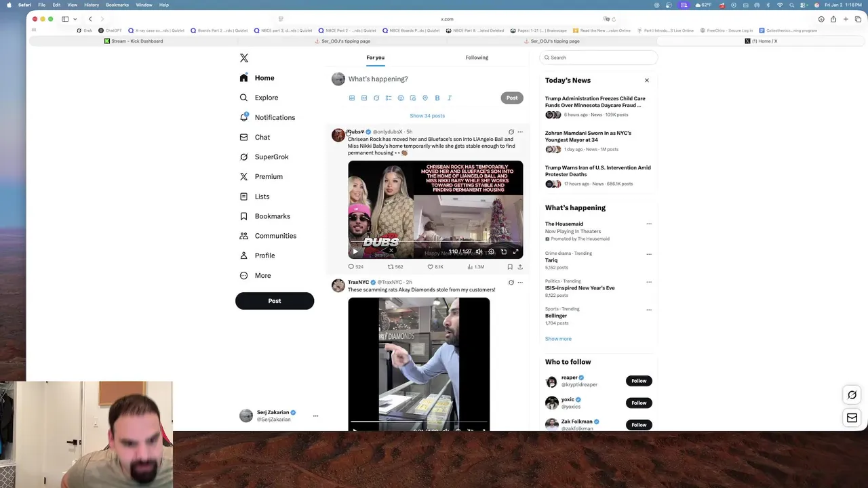
Task: Open video settings gear on Dubs video
Action: [x=491, y=251]
